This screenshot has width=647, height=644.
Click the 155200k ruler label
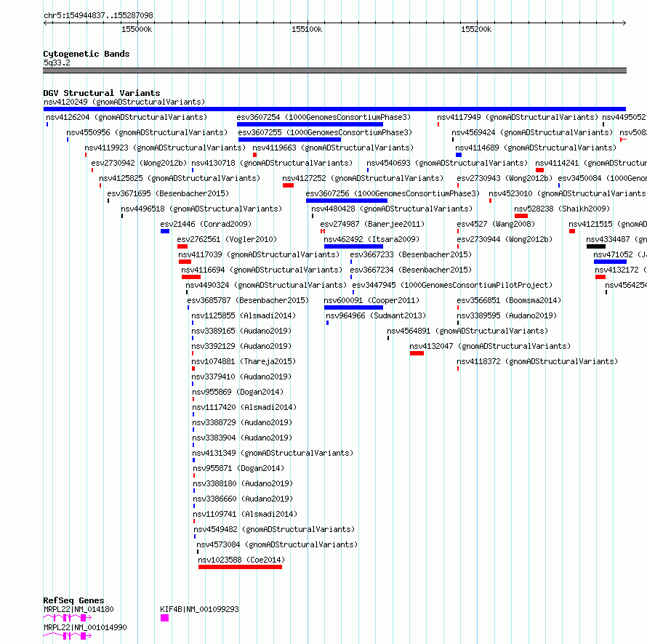tap(476, 29)
